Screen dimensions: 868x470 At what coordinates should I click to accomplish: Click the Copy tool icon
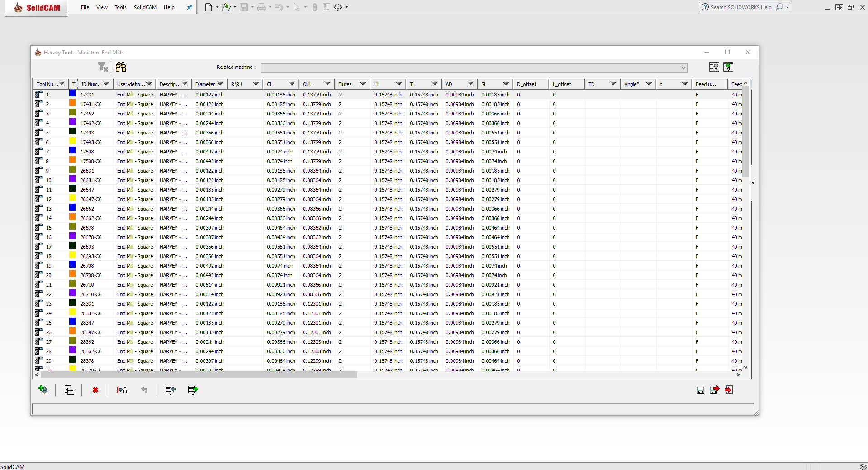pos(69,390)
